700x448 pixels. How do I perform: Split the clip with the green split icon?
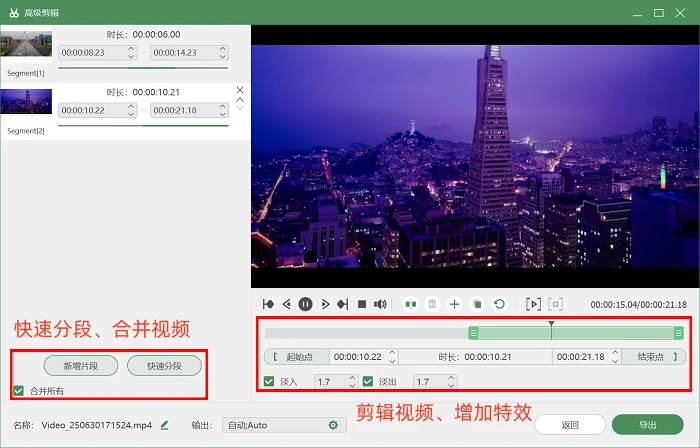click(x=410, y=304)
